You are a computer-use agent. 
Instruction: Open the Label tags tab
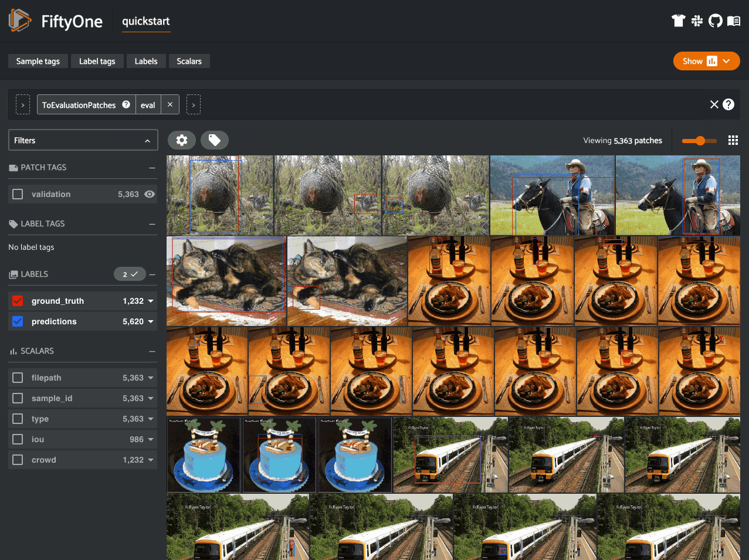97,61
